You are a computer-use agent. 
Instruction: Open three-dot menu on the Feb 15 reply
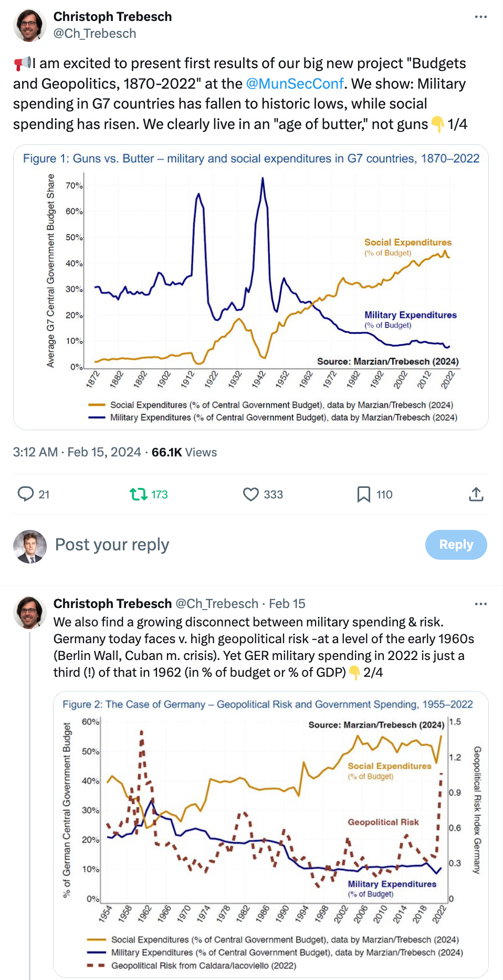point(480,604)
